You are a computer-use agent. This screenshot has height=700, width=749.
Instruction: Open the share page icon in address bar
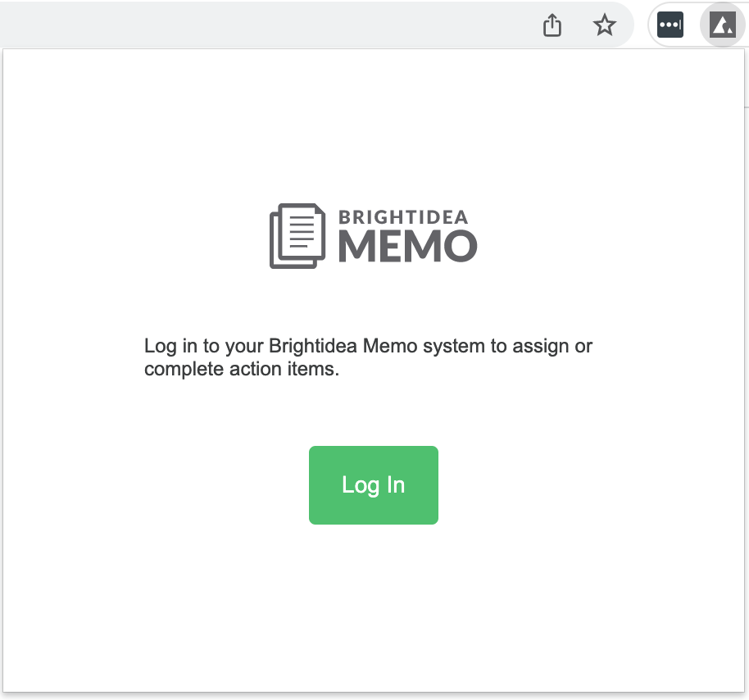[552, 25]
